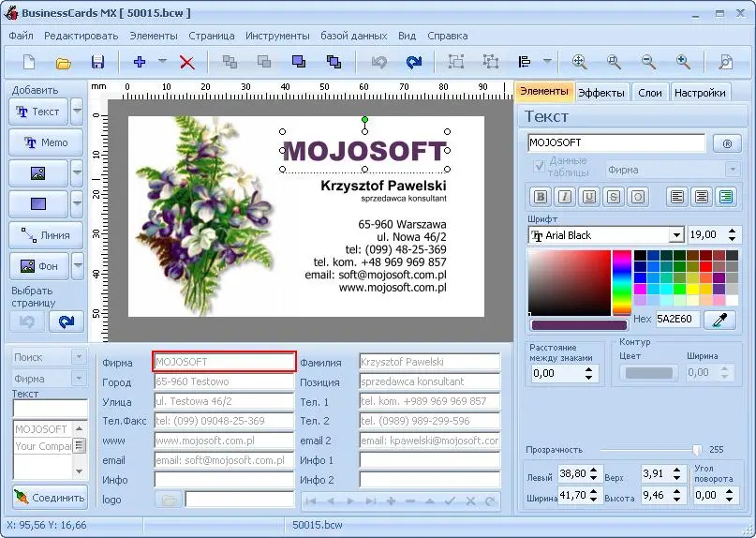
Task: Align text to the right
Action: 726,197
